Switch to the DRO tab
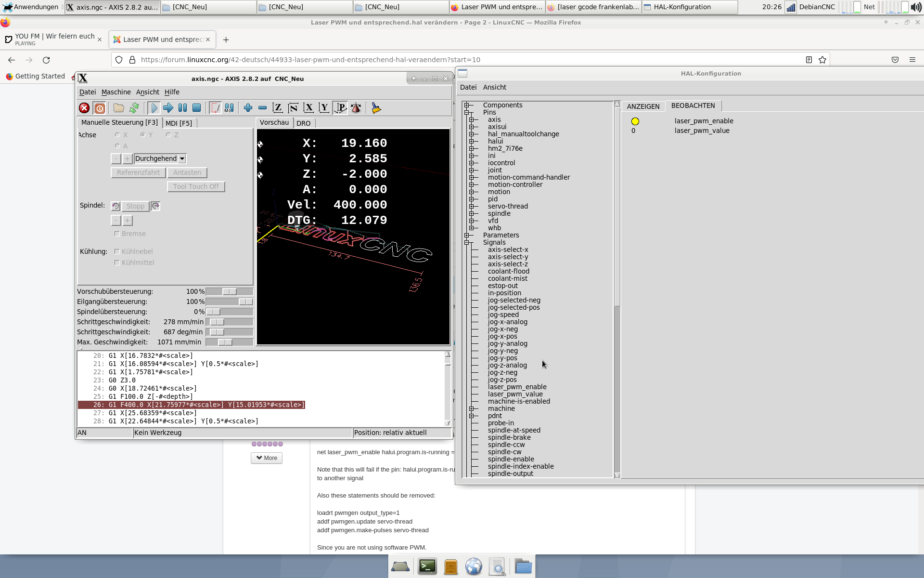Screen dimensions: 924x578 pos(304,123)
